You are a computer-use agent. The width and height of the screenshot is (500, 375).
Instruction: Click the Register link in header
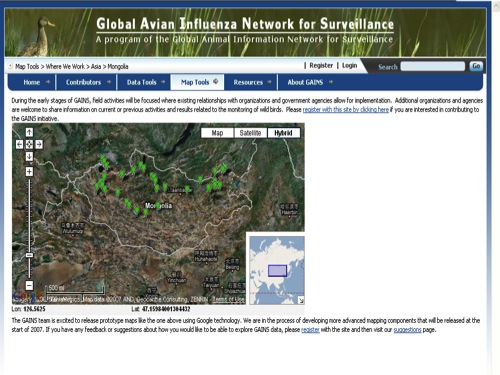[321, 66]
